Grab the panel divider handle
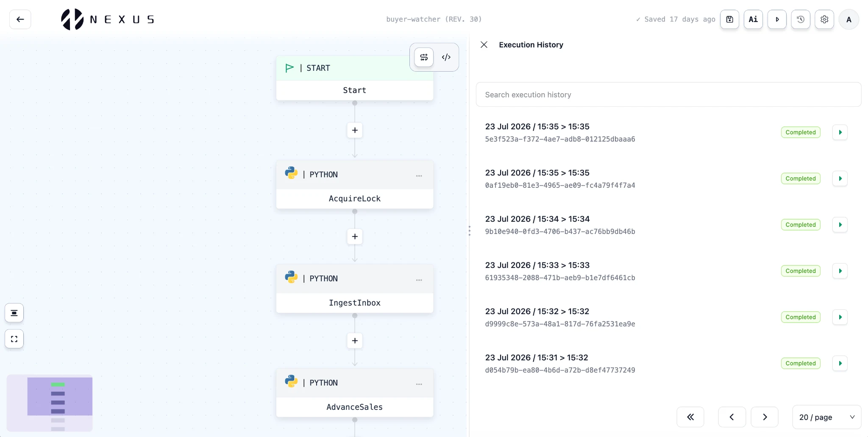 click(469, 231)
